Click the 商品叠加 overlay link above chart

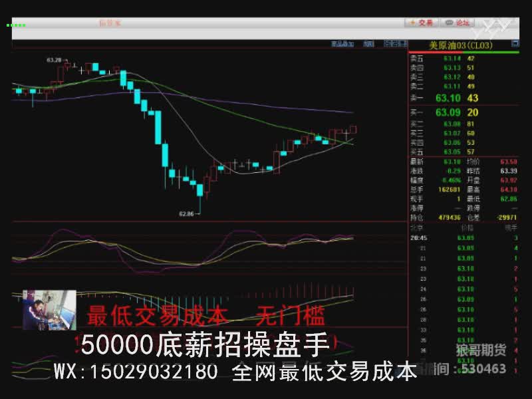[342, 45]
